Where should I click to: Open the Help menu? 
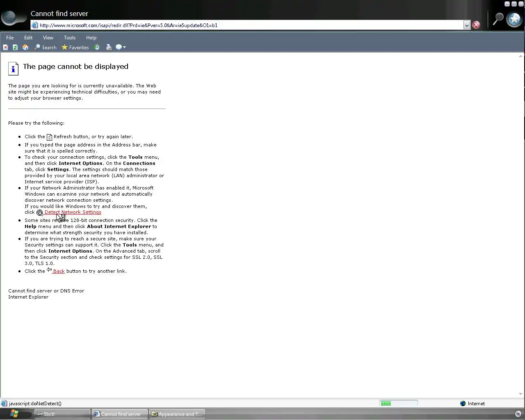(91, 38)
